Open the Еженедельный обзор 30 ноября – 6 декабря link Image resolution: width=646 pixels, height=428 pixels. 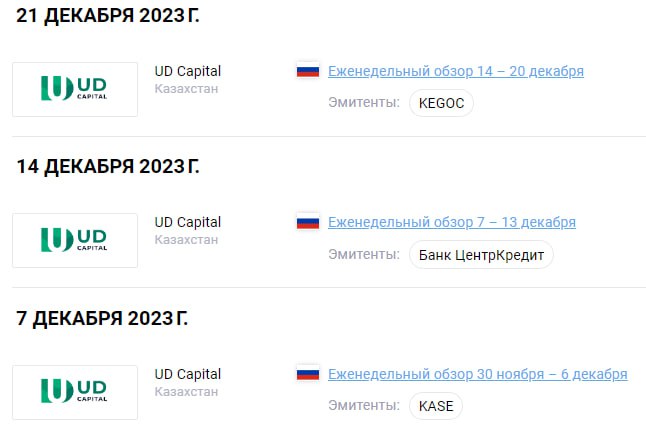tap(477, 374)
